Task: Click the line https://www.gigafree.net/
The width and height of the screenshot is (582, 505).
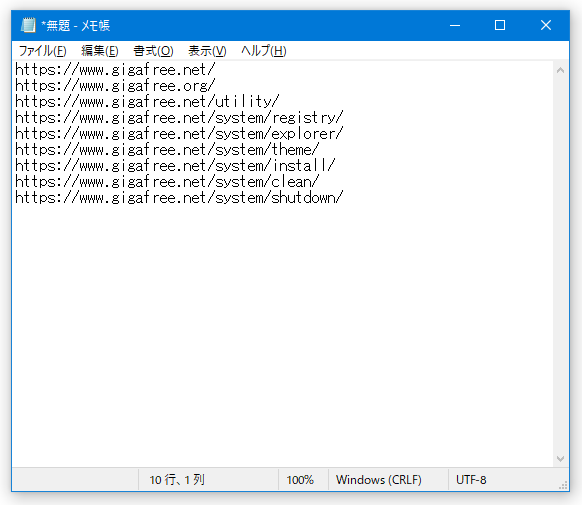Action: tap(115, 70)
